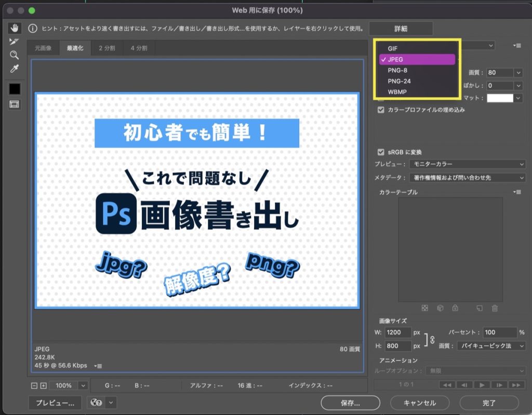Toggle slices visibility icon
Image resolution: width=532 pixels, height=415 pixels.
14,105
